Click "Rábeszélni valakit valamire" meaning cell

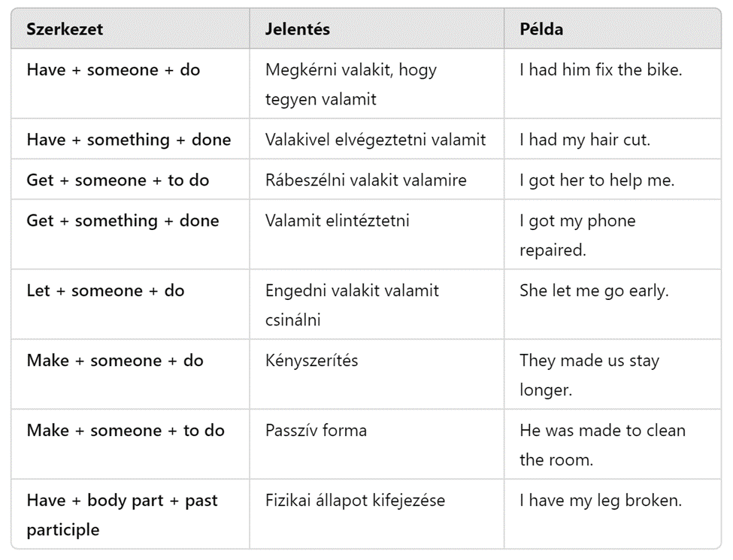[365, 180]
